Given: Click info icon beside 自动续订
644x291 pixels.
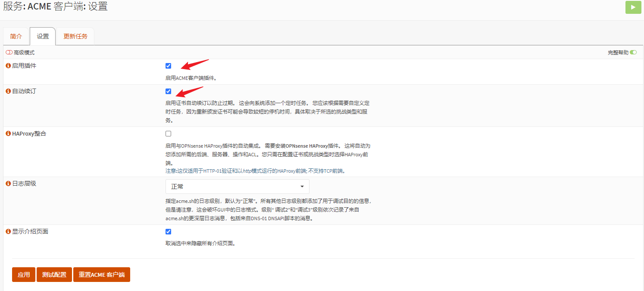Looking at the screenshot, I should click(8, 91).
